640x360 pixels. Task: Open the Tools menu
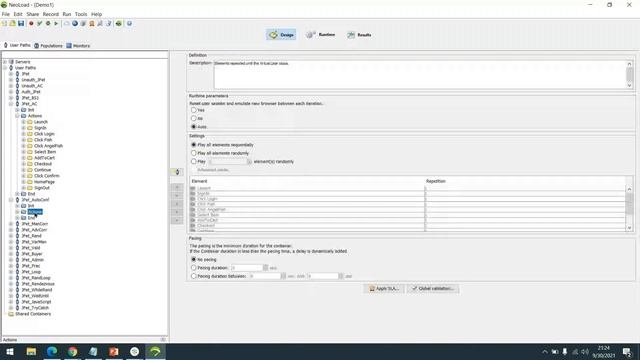[81, 14]
